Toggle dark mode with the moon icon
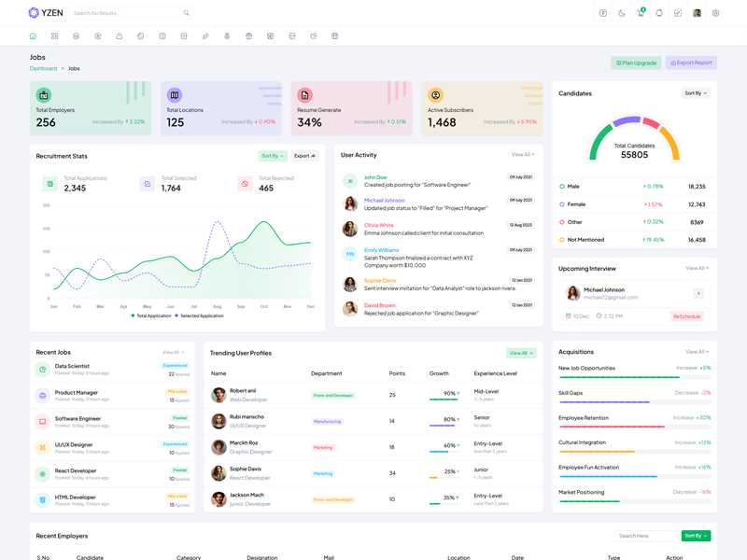Screen dimensions: 747x560 (622, 13)
